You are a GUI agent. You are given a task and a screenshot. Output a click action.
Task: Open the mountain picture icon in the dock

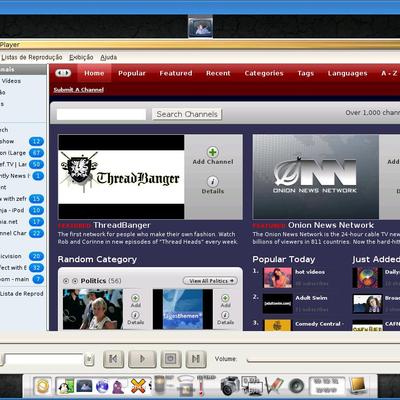84,386
